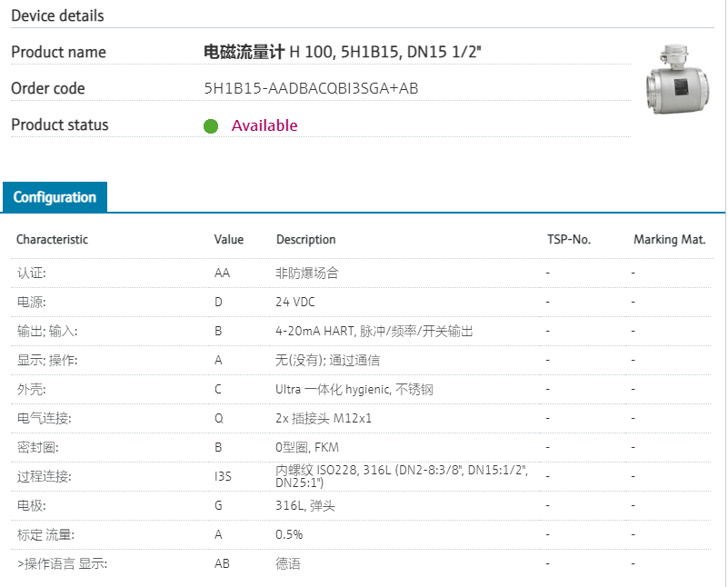Expand the >操作语言 显示 row
The height and width of the screenshot is (587, 728).
pyautogui.click(x=62, y=564)
